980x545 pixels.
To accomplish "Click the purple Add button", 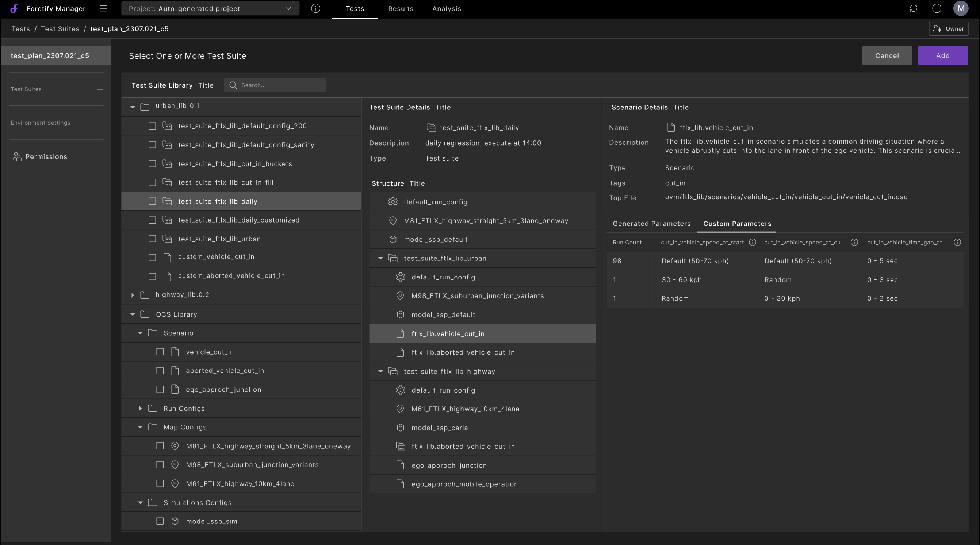I will click(x=943, y=55).
